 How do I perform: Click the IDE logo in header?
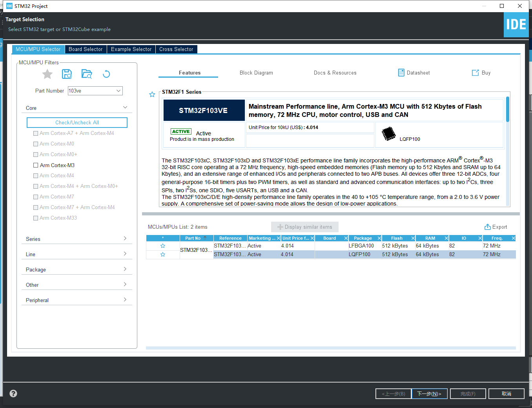516,25
